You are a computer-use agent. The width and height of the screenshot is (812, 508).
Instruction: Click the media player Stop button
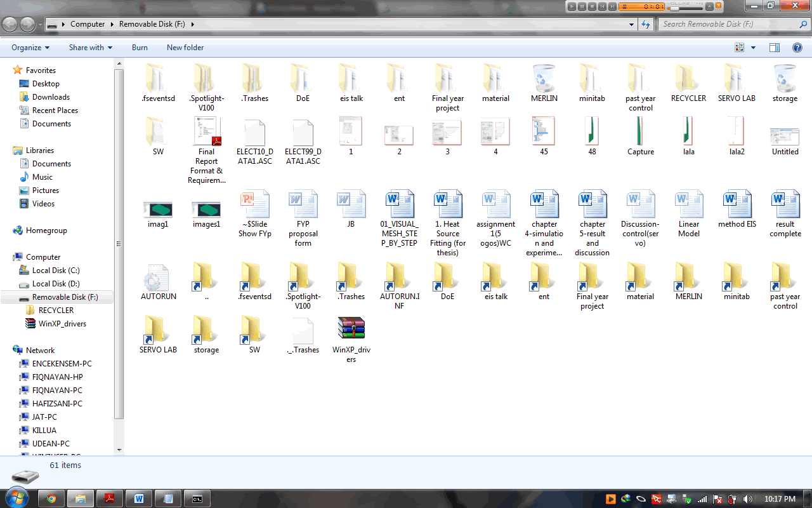pyautogui.click(x=592, y=6)
